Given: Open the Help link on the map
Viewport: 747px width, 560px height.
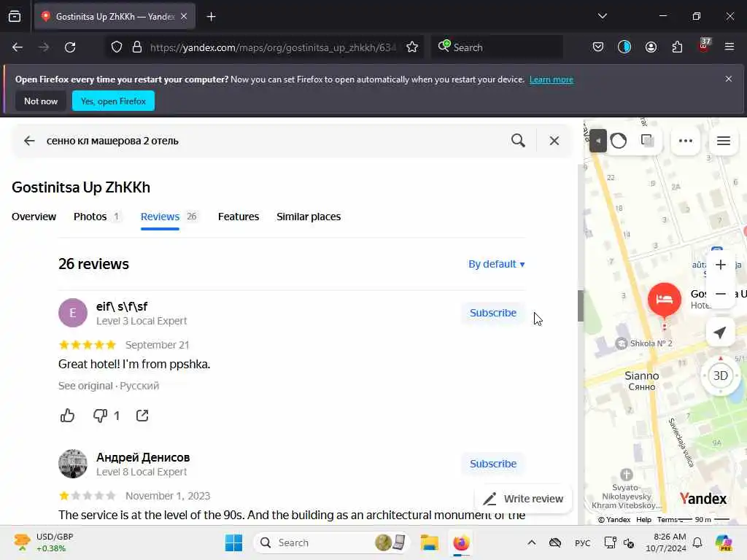Looking at the screenshot, I should [x=643, y=519].
